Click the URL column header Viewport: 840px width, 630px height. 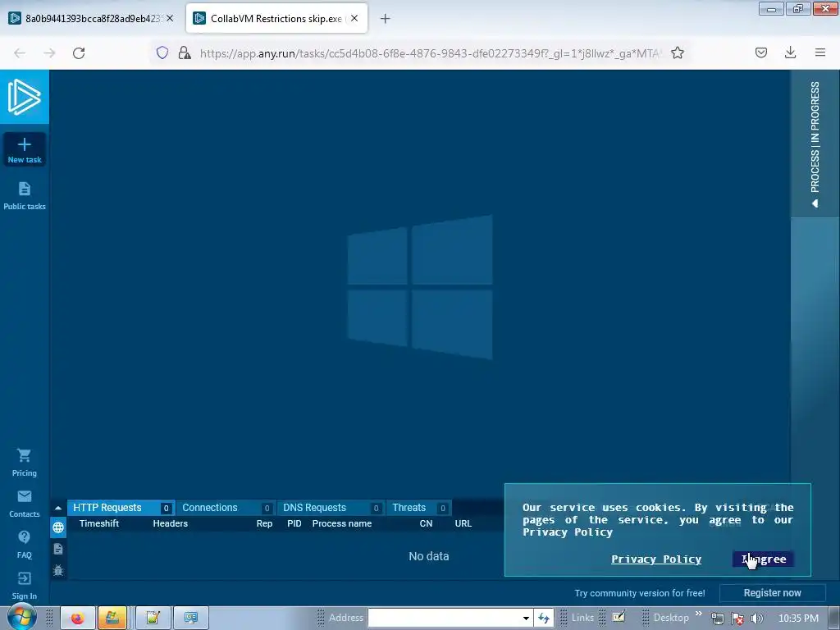coord(463,523)
